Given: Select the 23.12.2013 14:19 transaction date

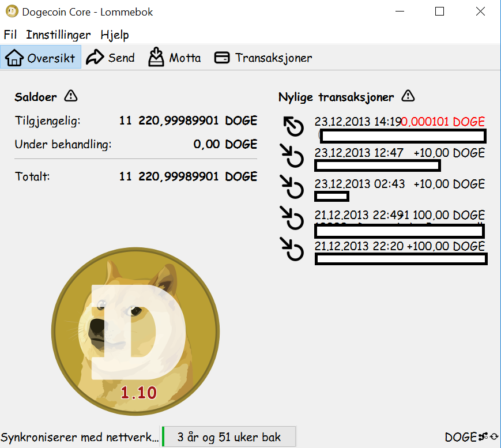Looking at the screenshot, I should 358,122.
